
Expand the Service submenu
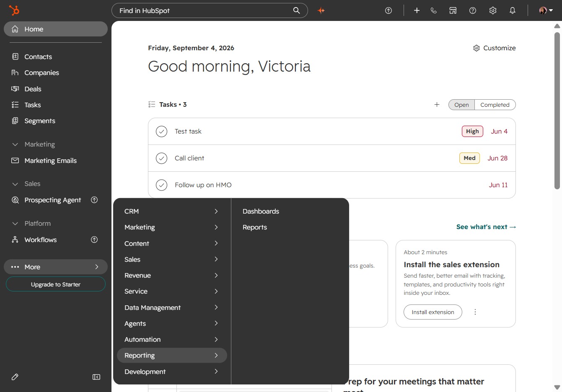(x=172, y=291)
